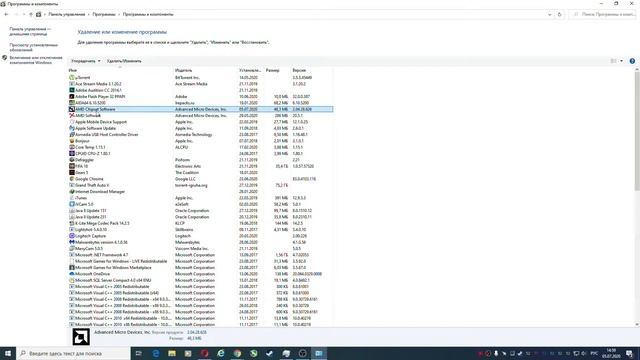Expand the view options dropdown arrow

[621, 61]
